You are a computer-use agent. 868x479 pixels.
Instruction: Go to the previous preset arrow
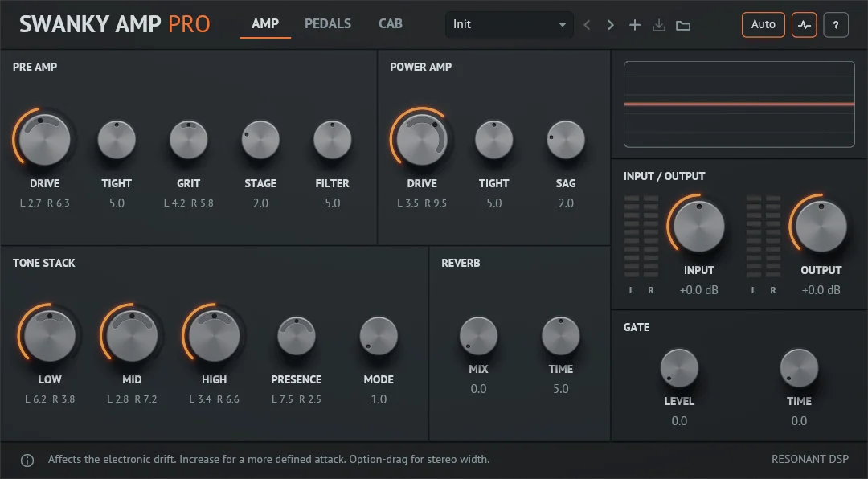click(588, 25)
